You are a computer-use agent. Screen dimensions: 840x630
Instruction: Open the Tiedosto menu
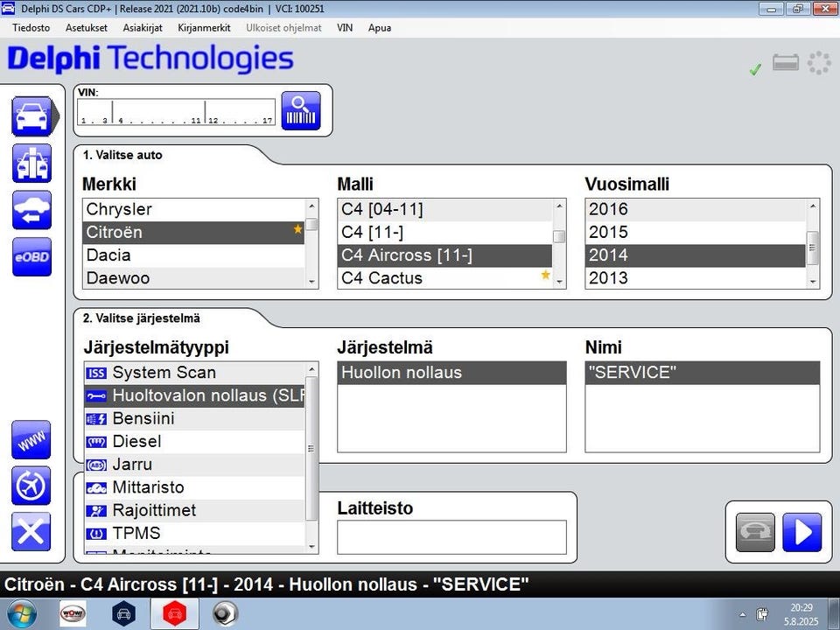coord(31,28)
